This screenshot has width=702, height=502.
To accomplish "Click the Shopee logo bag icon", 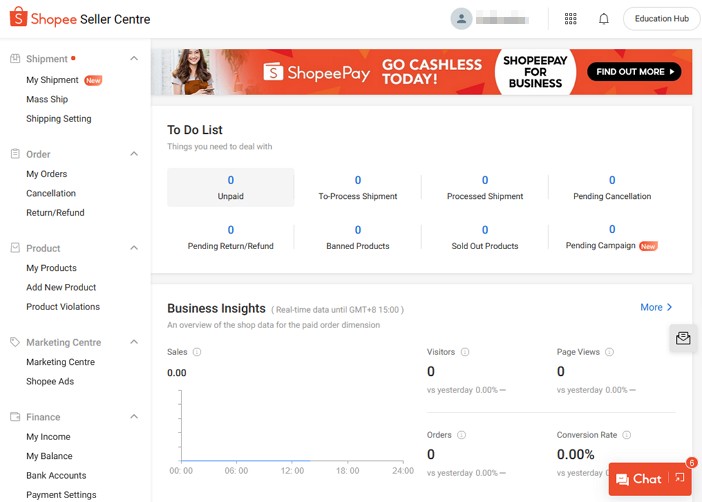I will pos(18,17).
